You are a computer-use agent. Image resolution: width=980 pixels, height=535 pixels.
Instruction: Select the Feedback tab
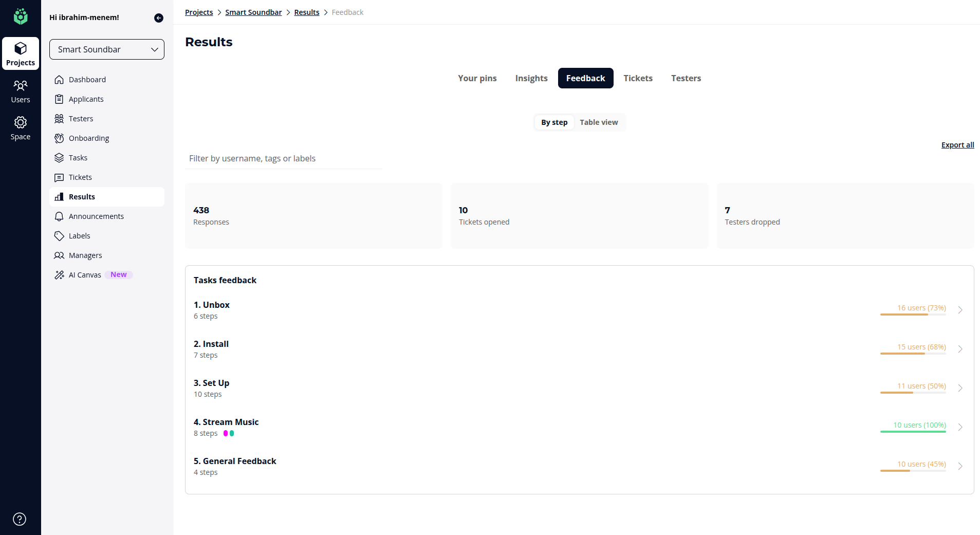(585, 78)
